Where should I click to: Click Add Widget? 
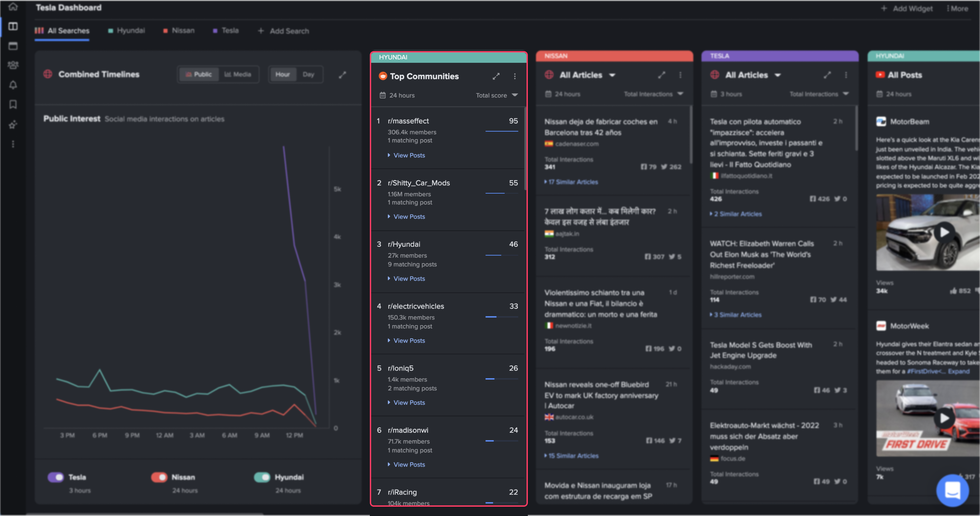907,8
